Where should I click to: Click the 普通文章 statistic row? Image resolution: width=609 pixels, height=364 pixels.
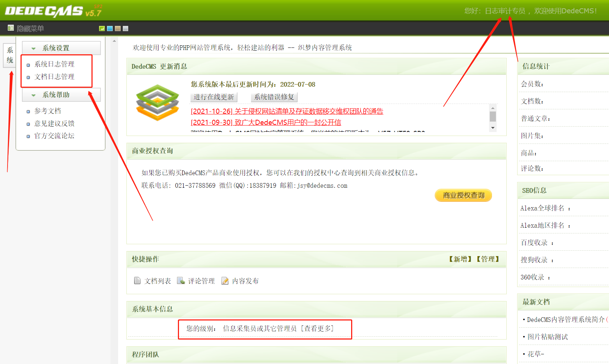(564, 118)
